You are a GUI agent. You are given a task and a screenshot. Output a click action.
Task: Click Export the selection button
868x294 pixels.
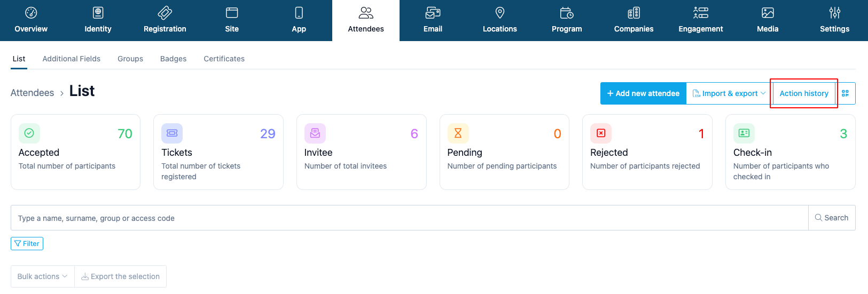[121, 276]
